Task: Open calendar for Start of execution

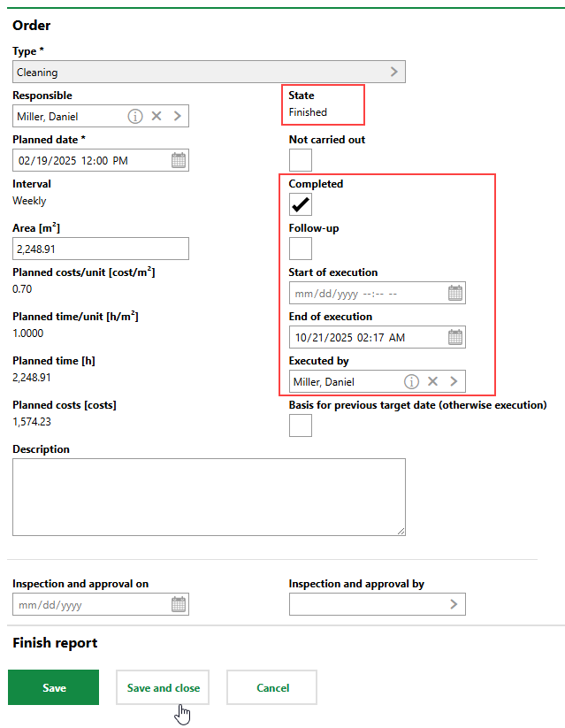Action: pos(455,293)
